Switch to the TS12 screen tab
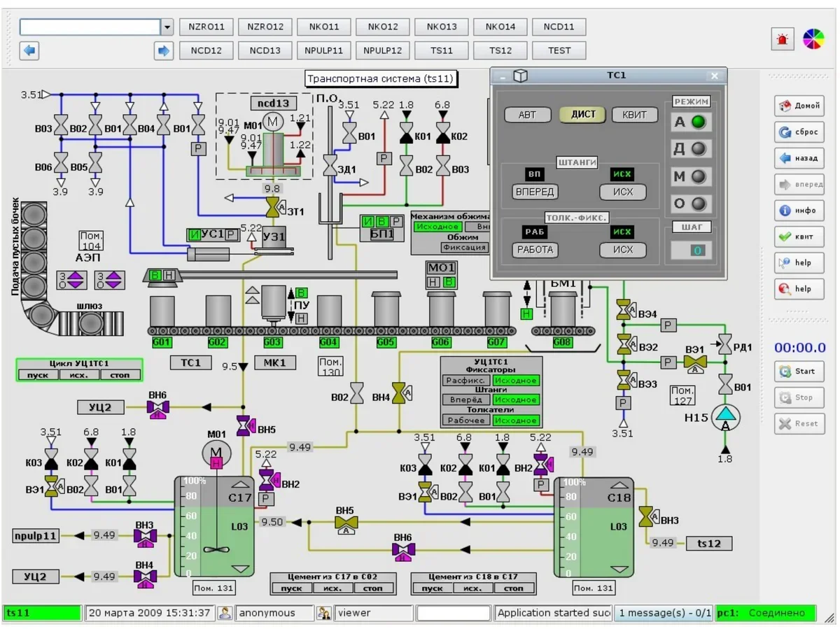 tap(500, 50)
